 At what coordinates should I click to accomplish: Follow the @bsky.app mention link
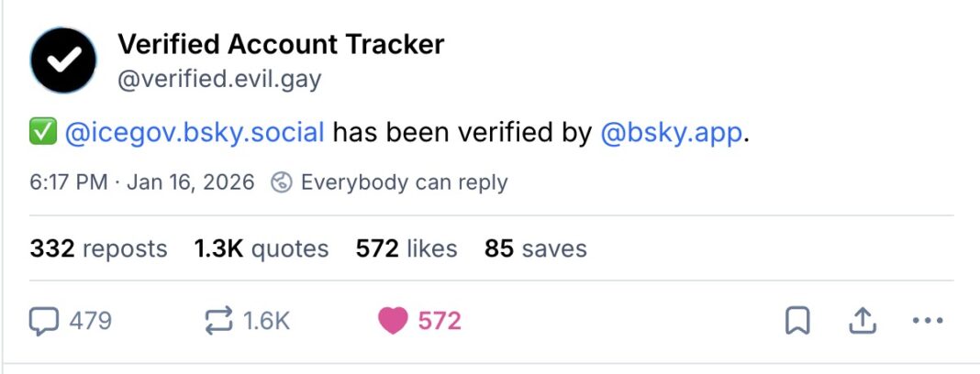pos(670,133)
